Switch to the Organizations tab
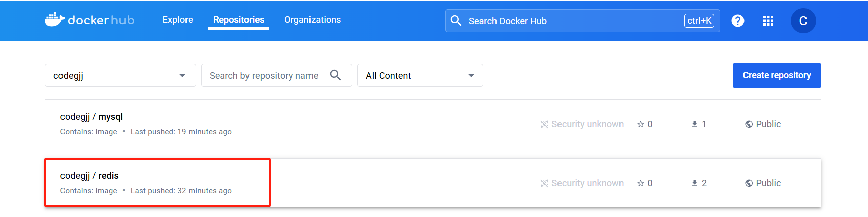Screen dimensions: 868x217 point(313,20)
